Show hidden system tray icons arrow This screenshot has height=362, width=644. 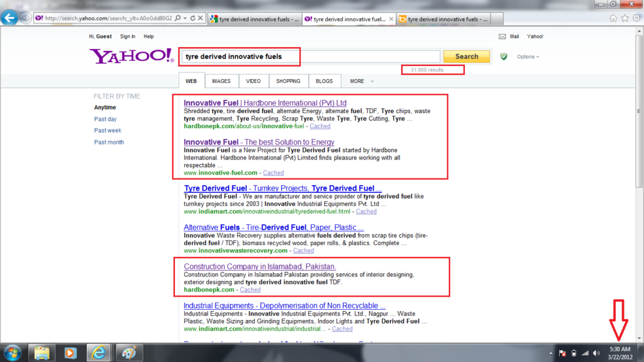pos(551,353)
